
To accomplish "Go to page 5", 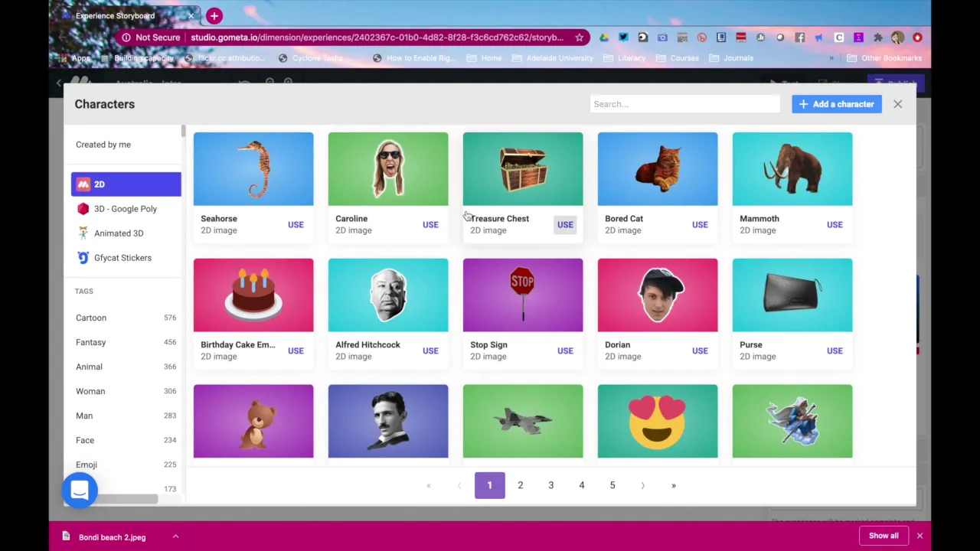I will pos(612,485).
